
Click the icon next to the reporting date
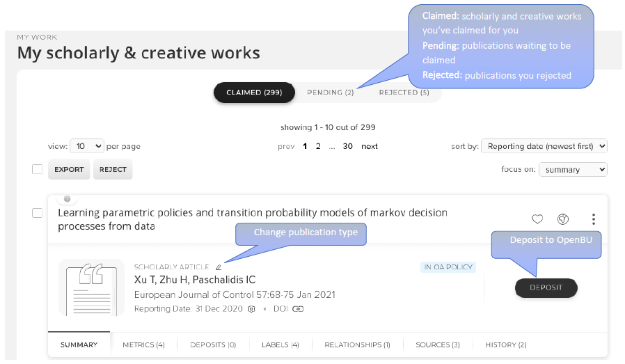tap(252, 308)
